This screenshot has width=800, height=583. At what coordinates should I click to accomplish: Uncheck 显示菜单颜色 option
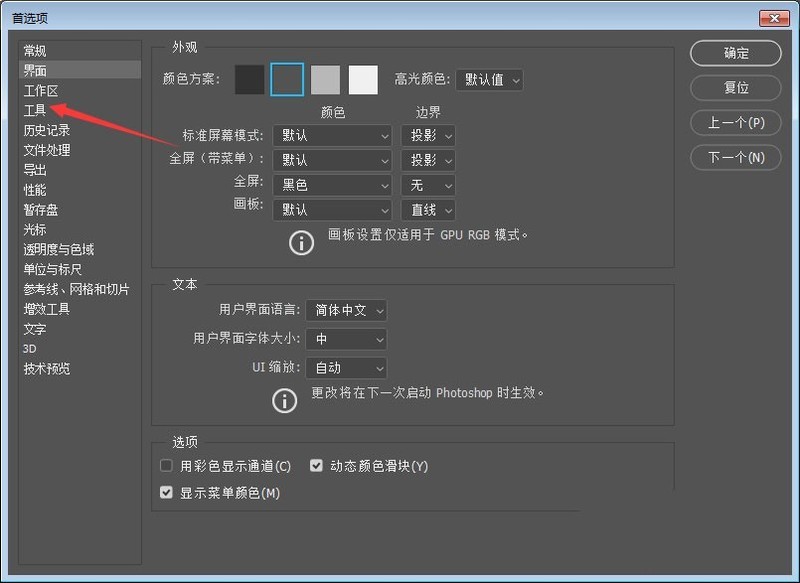click(x=166, y=492)
